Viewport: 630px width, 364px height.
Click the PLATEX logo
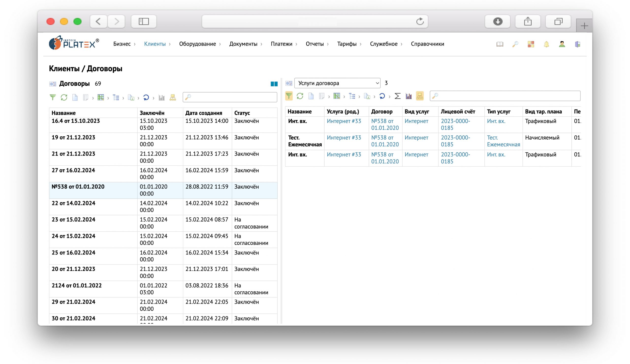[x=74, y=43]
